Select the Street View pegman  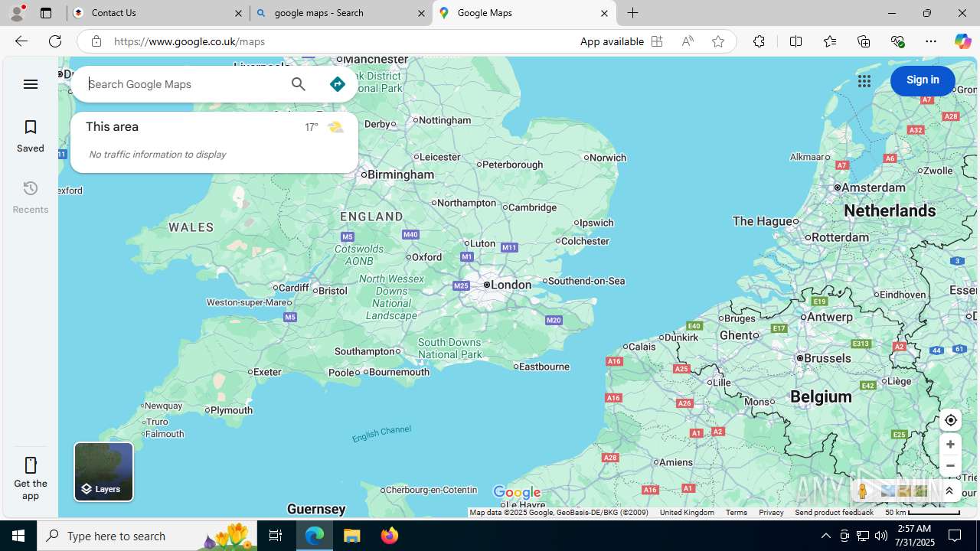coord(862,491)
